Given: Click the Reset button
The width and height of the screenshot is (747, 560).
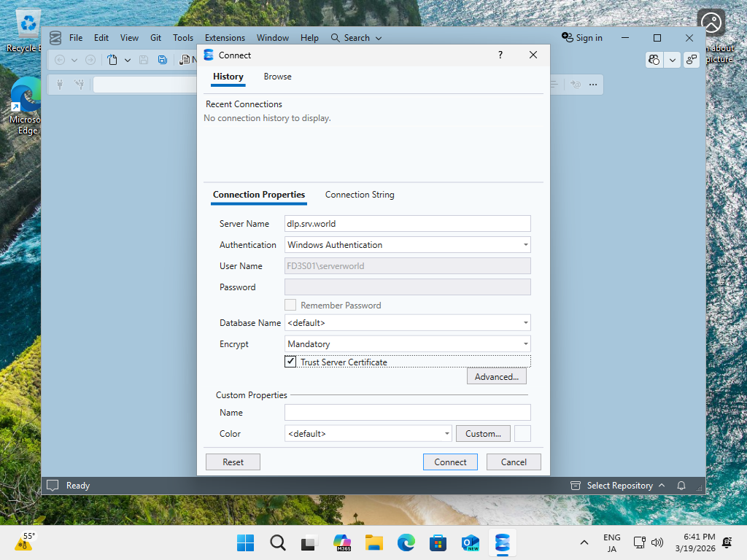Looking at the screenshot, I should pyautogui.click(x=233, y=462).
